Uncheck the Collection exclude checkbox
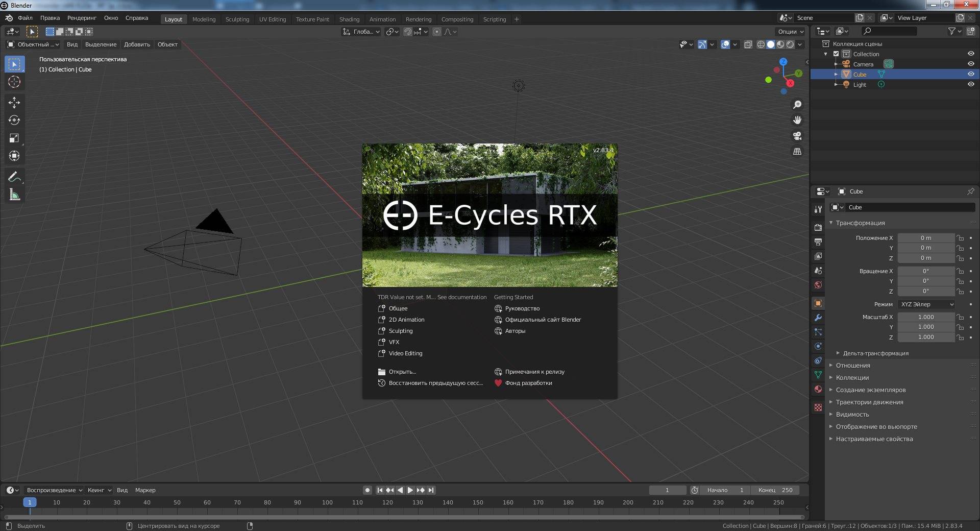The width and height of the screenshot is (980, 531). [836, 54]
